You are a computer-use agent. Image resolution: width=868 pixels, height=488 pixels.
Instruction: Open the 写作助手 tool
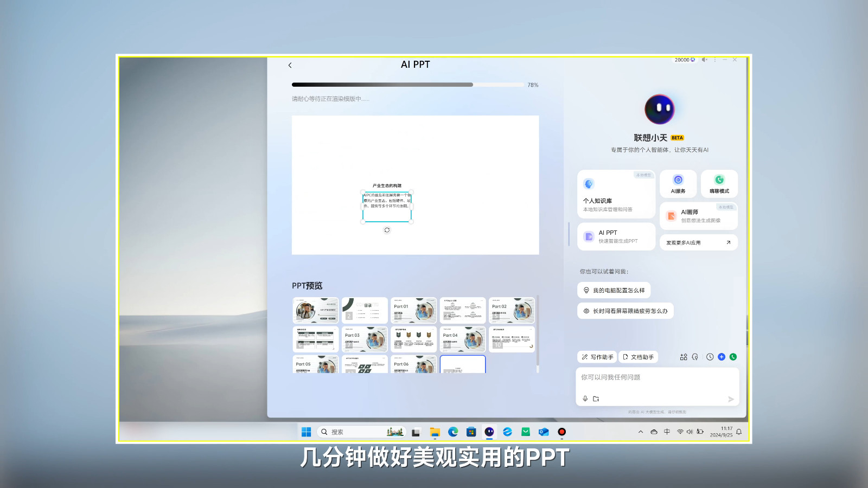tap(597, 357)
